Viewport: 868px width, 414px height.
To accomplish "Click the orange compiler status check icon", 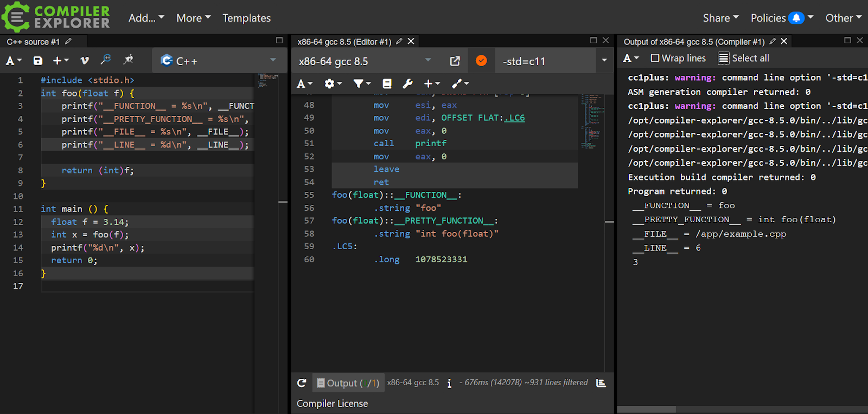I will coord(481,61).
